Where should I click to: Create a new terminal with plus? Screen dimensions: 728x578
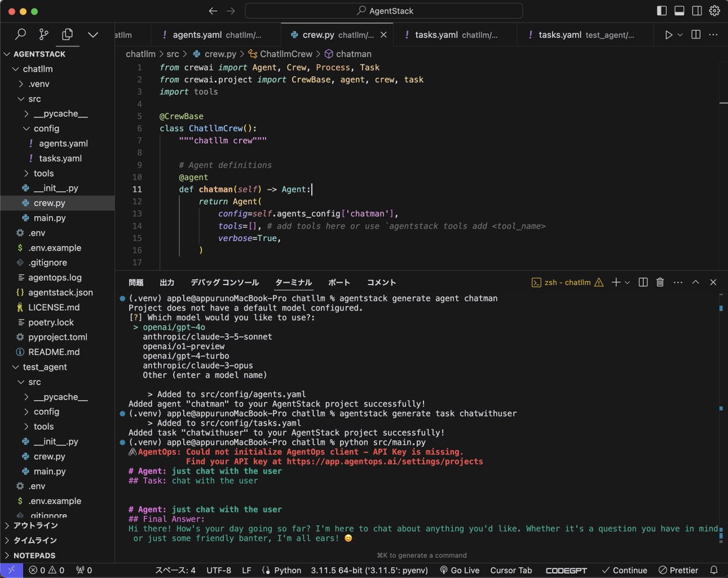tap(616, 282)
